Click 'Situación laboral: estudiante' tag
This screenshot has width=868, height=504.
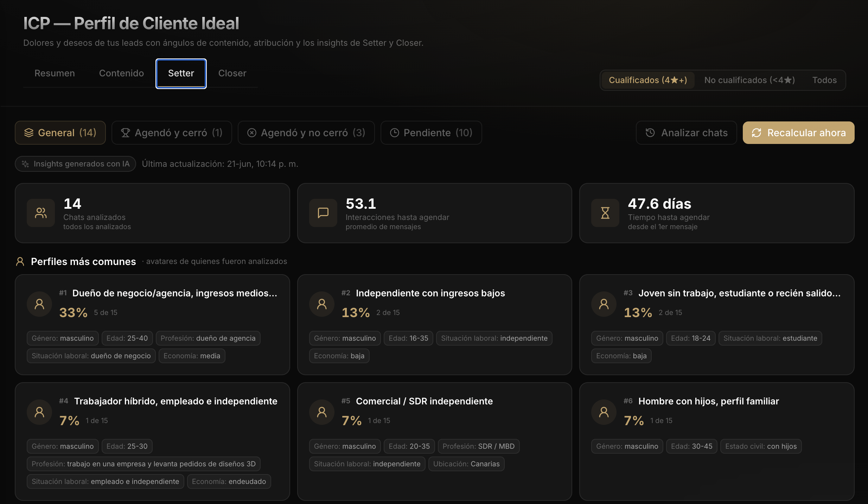pyautogui.click(x=770, y=338)
